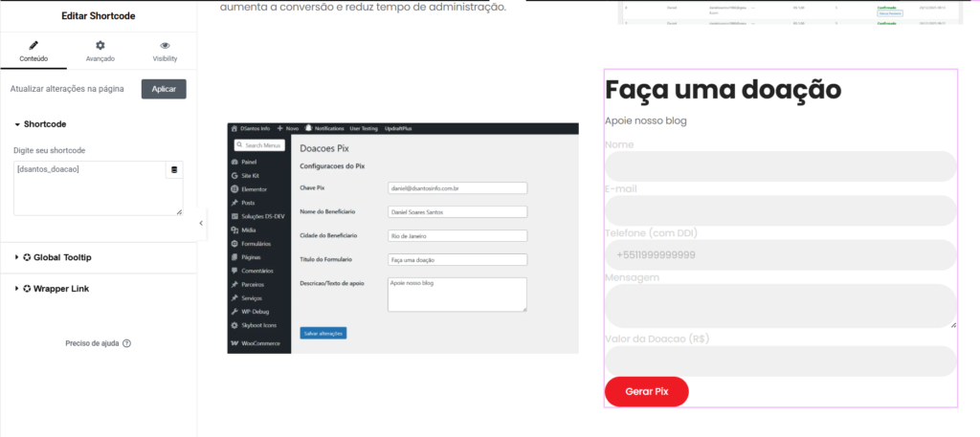Select the Valor da Doacao field
The image size is (980, 437).
[x=780, y=361]
